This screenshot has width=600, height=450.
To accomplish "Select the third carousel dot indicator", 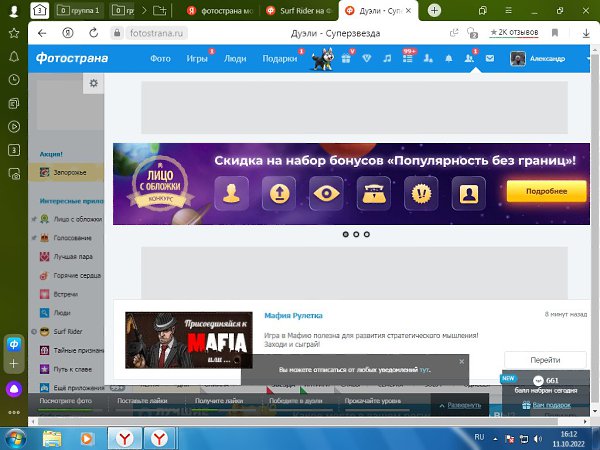I will pos(367,234).
